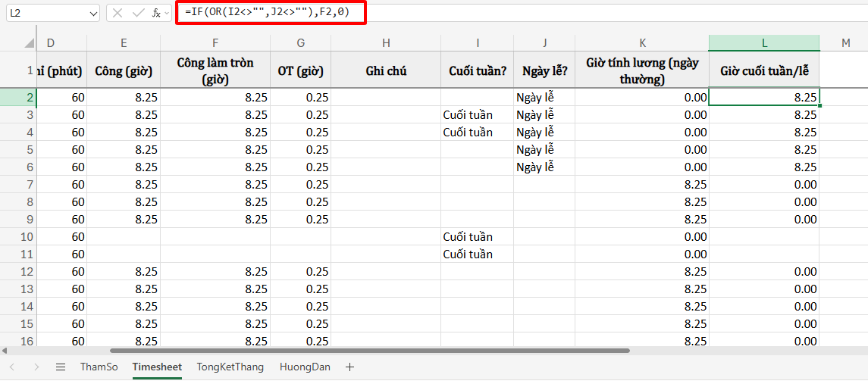Click the scroll left arrow of the scrollbar
Viewport: 868px width, 384px height.
pos(5,351)
